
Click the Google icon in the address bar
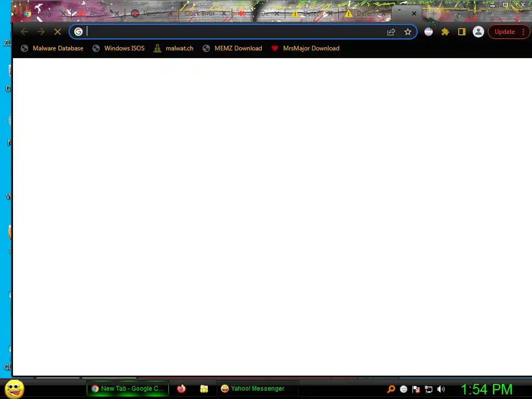(78, 32)
